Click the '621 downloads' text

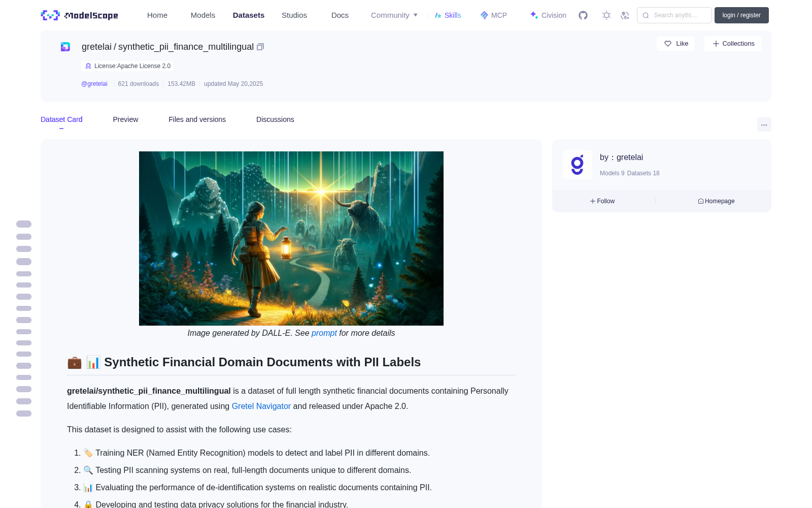[x=138, y=84]
